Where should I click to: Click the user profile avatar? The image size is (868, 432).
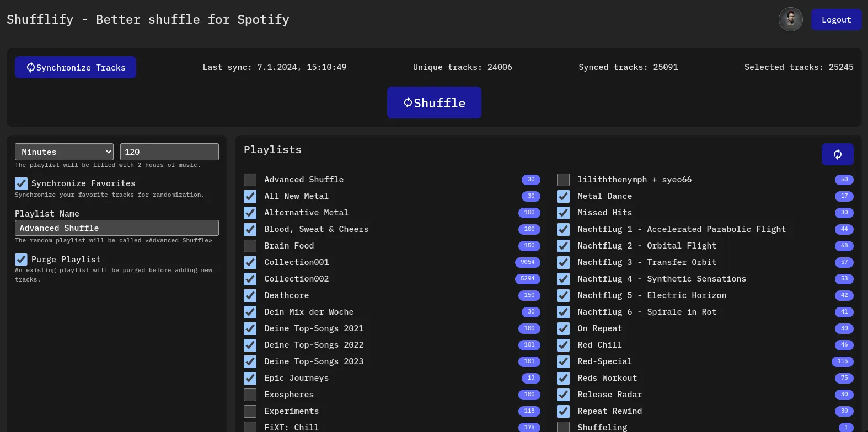pos(790,20)
